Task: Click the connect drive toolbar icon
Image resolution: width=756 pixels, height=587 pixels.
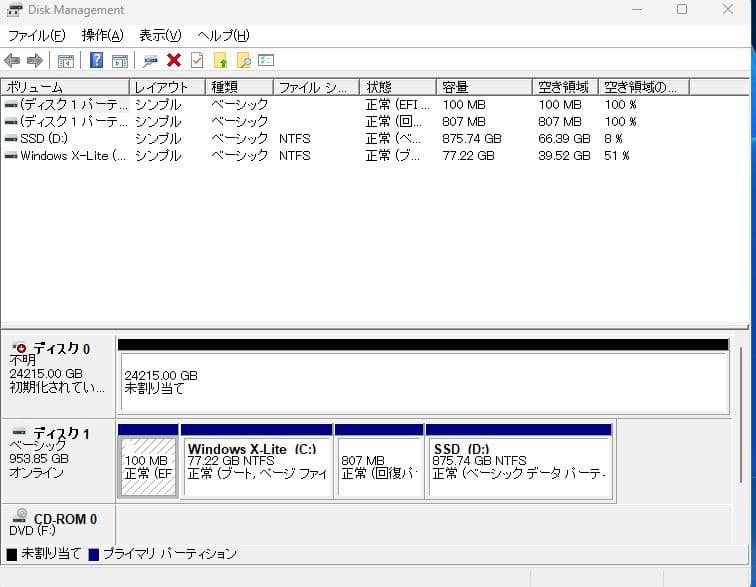Action: point(150,61)
